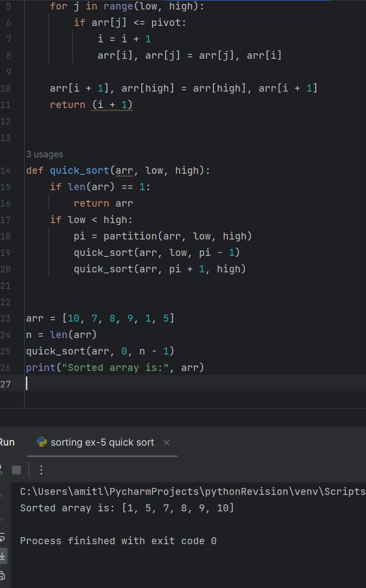Click the 'return arr' statement on line 16
This screenshot has height=588, width=366.
point(103,203)
